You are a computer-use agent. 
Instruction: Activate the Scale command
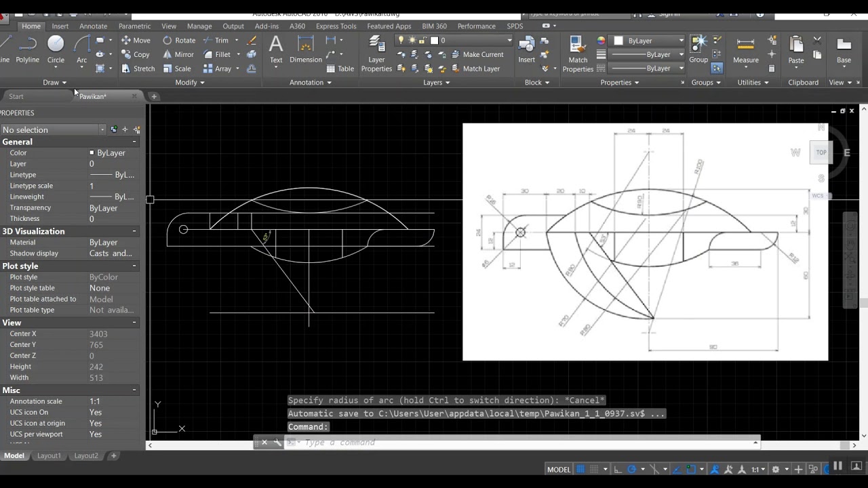(177, 68)
